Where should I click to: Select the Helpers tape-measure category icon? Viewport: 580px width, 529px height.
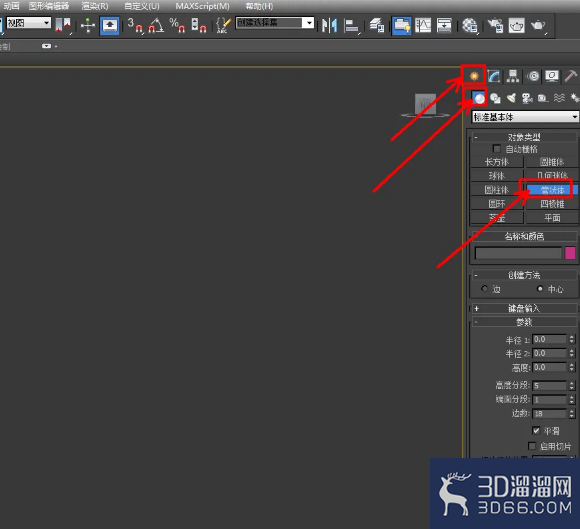pyautogui.click(x=543, y=98)
